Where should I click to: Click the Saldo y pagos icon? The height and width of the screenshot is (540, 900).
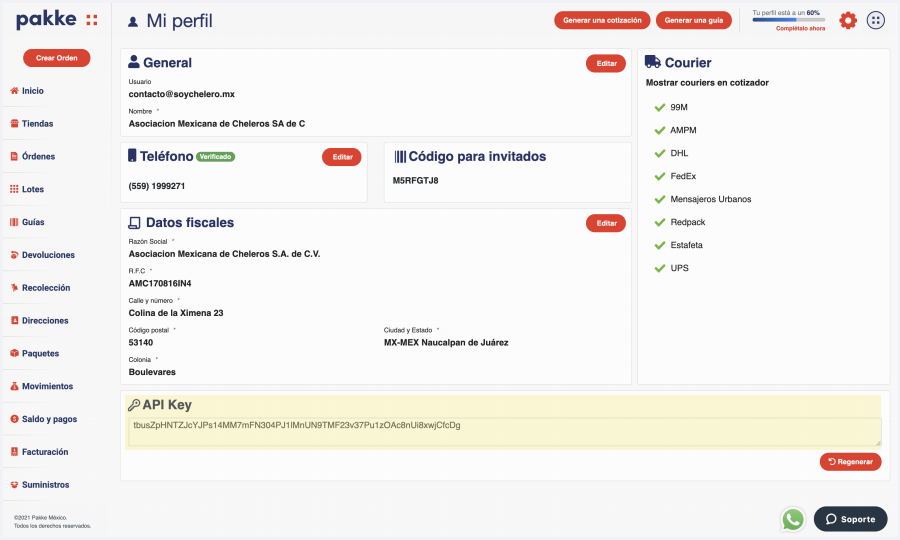point(14,419)
